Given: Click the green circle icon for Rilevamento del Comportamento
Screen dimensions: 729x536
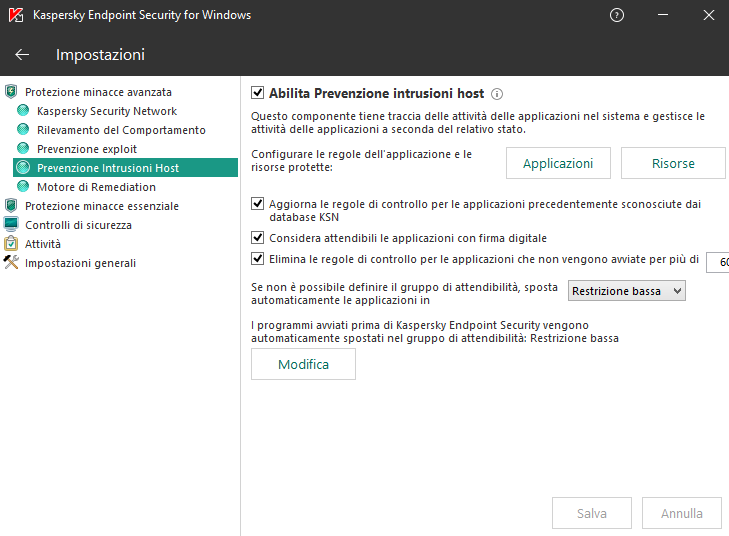Looking at the screenshot, I should click(23, 129).
